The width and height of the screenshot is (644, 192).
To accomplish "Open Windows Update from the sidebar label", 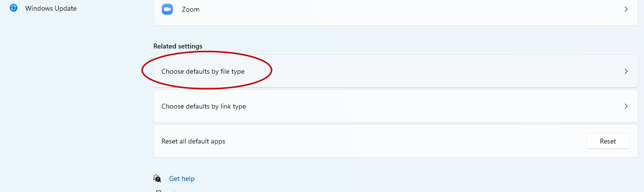I will (x=51, y=8).
